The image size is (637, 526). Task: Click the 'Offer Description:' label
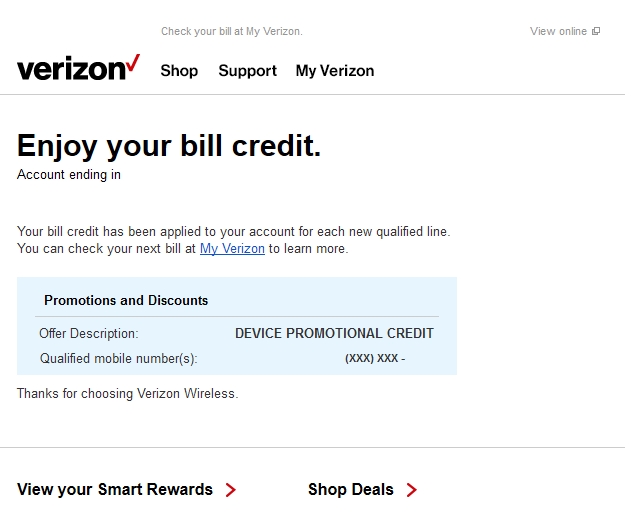coord(89,333)
